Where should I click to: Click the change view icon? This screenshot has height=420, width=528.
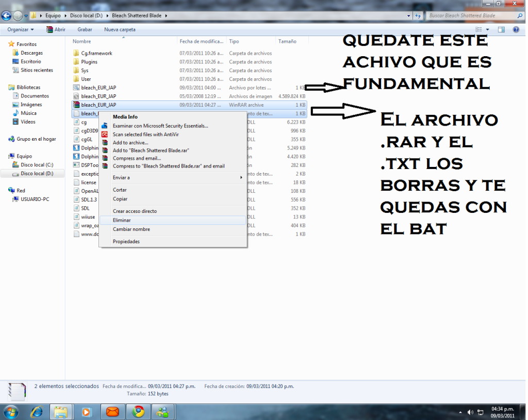478,29
